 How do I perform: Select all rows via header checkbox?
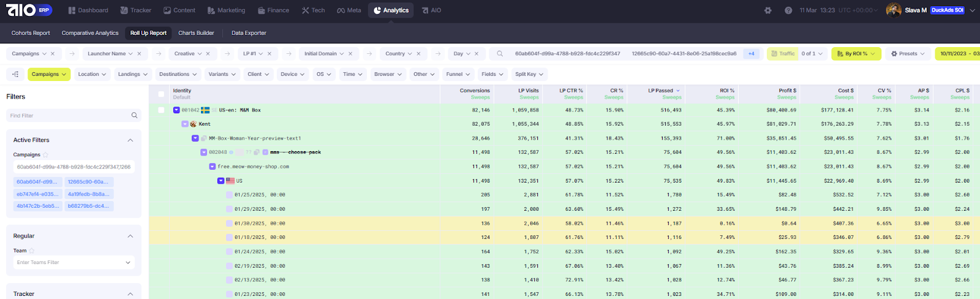[161, 94]
